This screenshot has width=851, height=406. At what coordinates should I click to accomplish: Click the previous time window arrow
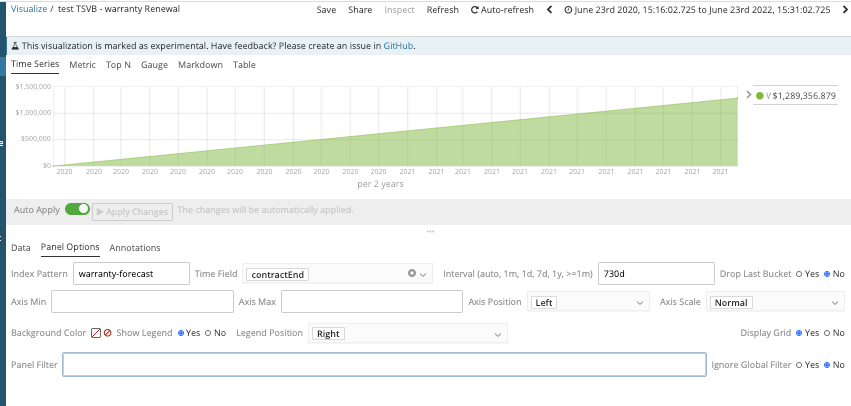coord(549,10)
